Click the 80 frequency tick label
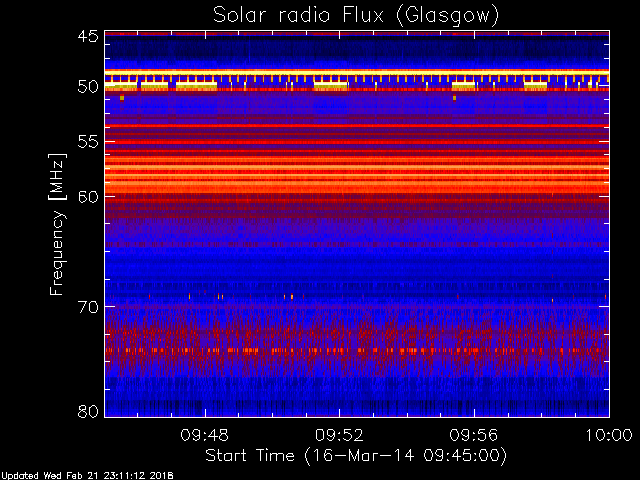640x480 pixels. [88, 411]
